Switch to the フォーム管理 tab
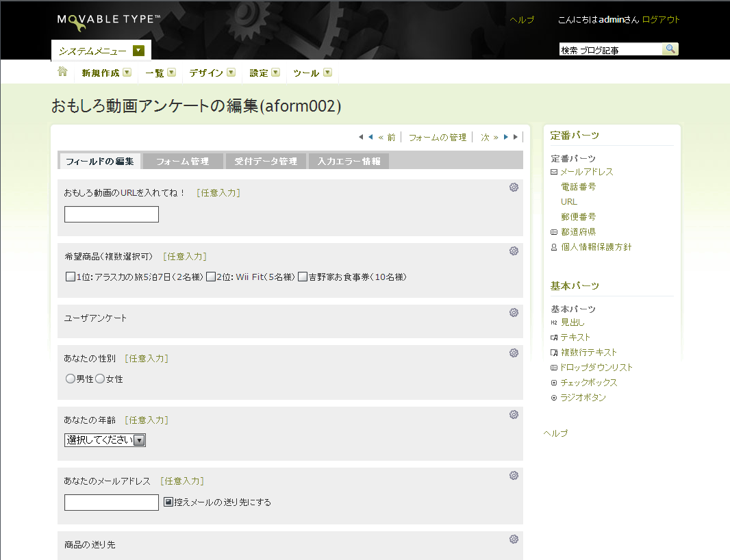 click(182, 162)
